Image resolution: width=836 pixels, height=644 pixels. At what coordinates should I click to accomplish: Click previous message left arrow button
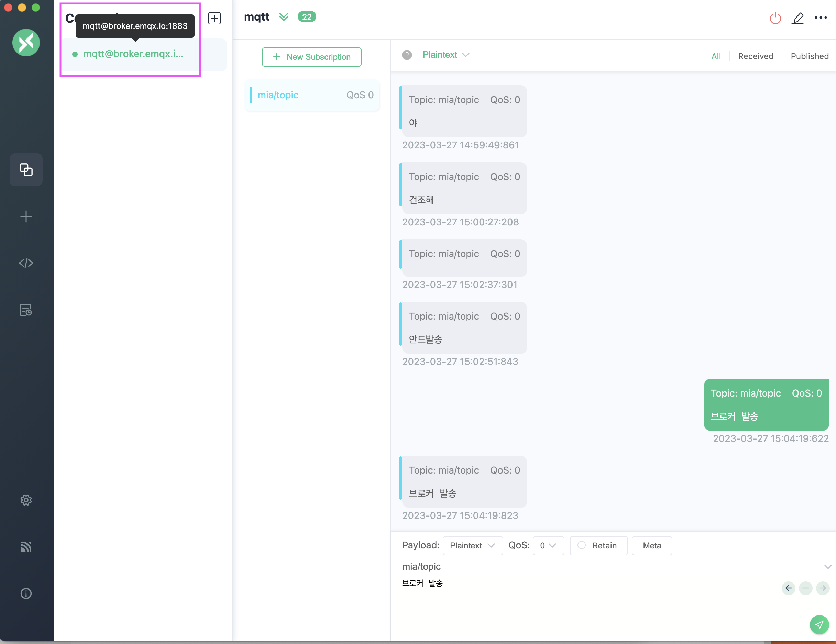tap(789, 588)
